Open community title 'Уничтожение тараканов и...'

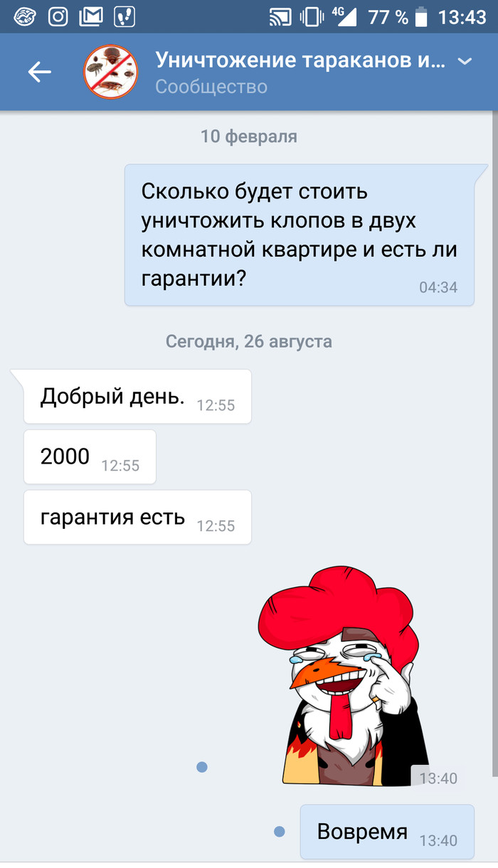coord(301,60)
